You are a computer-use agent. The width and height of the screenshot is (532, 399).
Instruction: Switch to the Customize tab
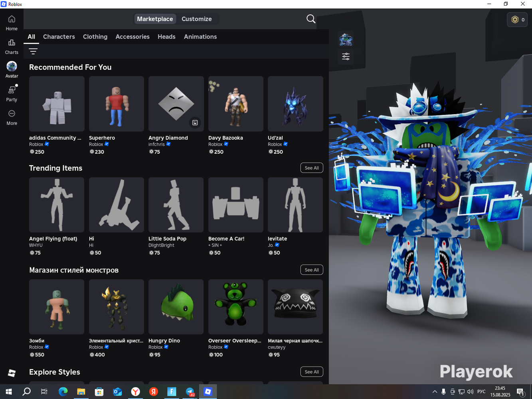click(x=197, y=19)
